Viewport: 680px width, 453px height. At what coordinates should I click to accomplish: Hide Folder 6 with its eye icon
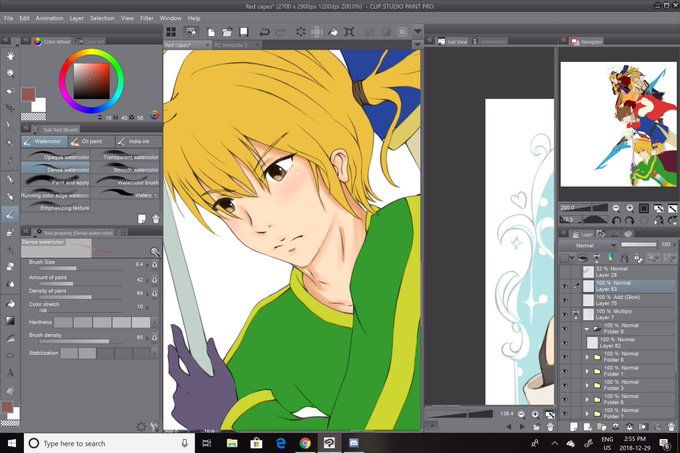click(x=565, y=399)
